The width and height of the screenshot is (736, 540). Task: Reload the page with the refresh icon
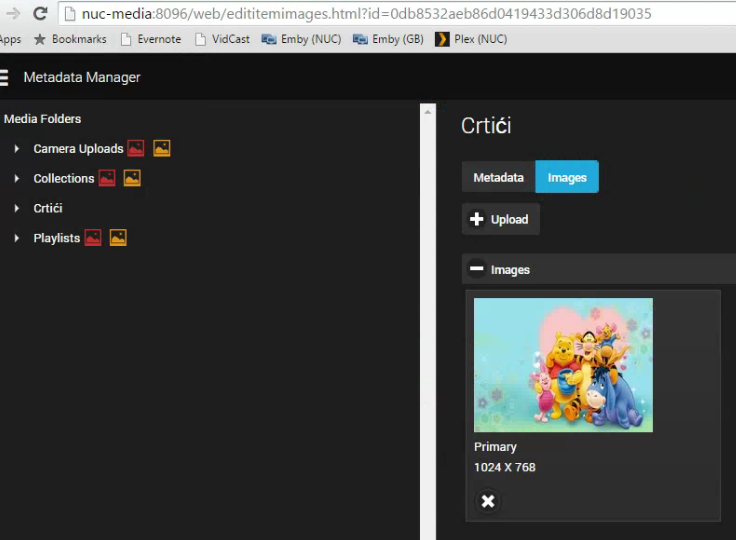pyautogui.click(x=40, y=14)
